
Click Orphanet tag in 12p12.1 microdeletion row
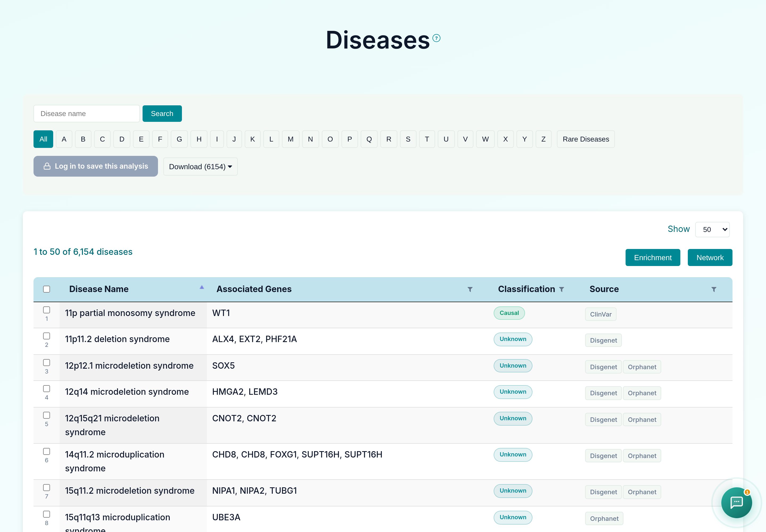point(642,367)
